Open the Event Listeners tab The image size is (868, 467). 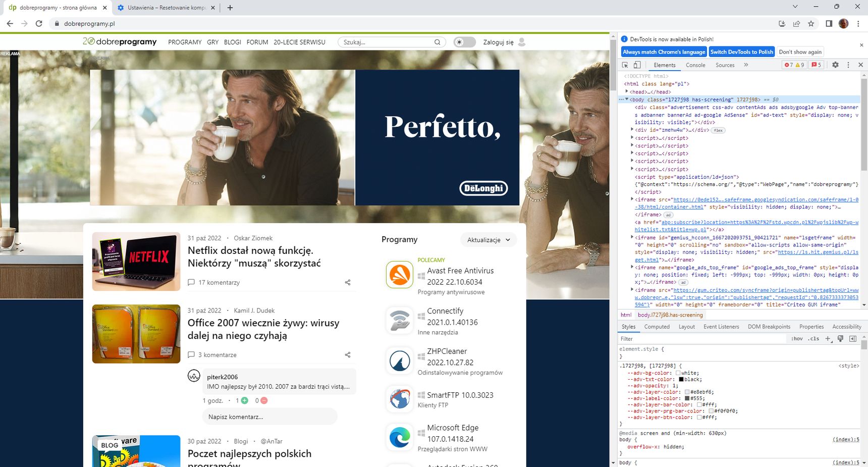(721, 327)
